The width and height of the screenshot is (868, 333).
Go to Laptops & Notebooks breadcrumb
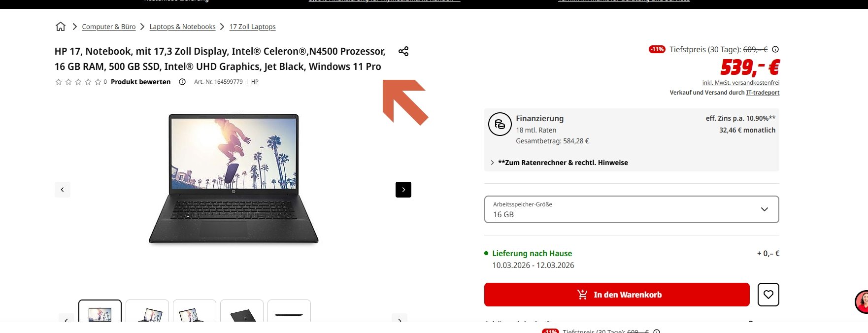(183, 27)
